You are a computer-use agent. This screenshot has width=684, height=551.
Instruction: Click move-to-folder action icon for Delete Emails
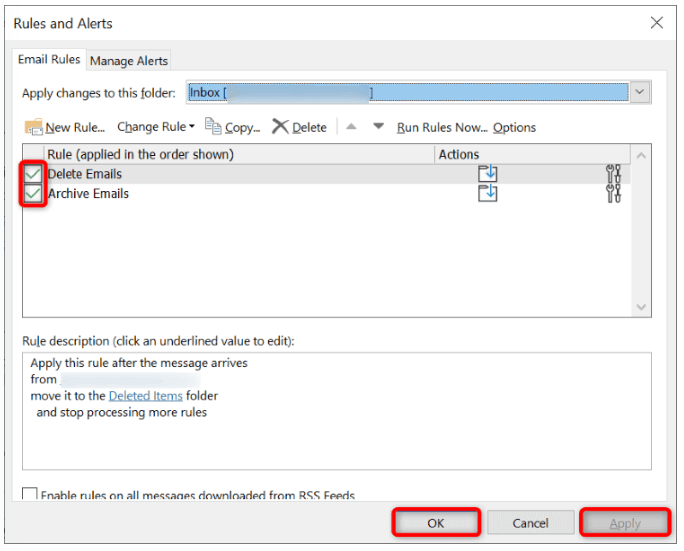click(x=487, y=174)
